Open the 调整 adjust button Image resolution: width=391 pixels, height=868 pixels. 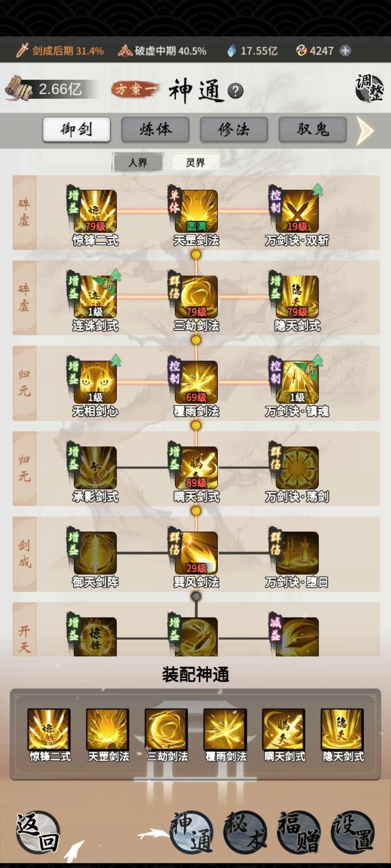click(x=369, y=88)
